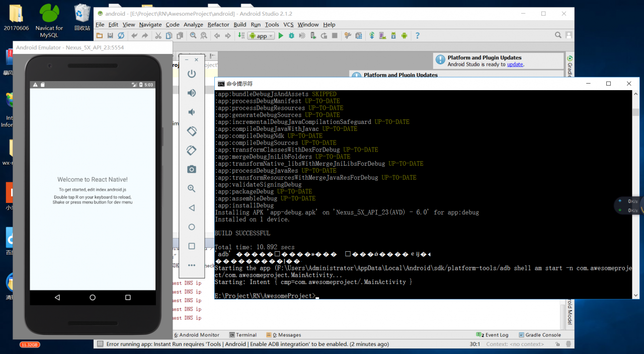The width and height of the screenshot is (644, 354).
Task: Click the emulator Rotate Right button
Action: [192, 151]
